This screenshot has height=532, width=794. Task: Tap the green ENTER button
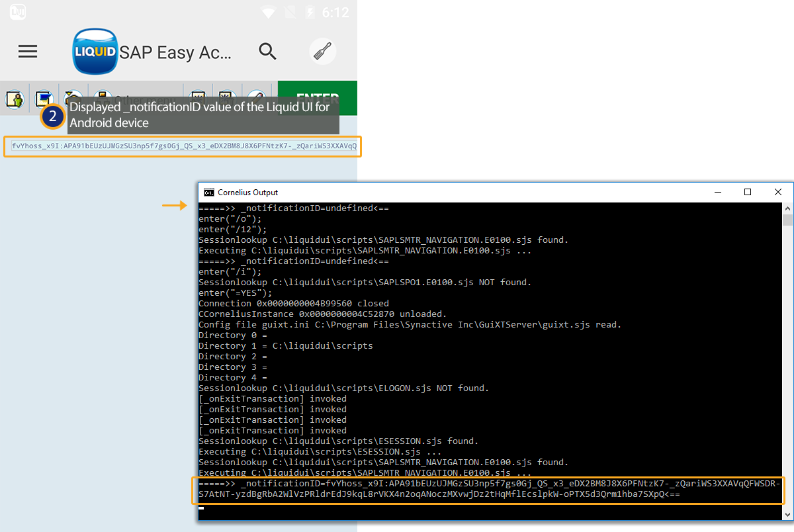point(318,98)
